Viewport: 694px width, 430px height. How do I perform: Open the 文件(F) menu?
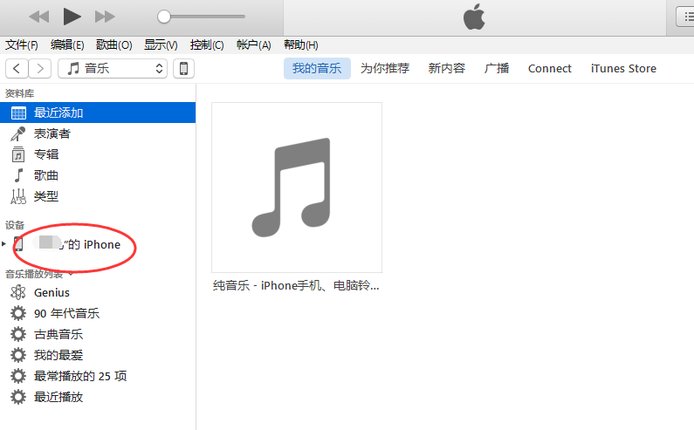22,45
